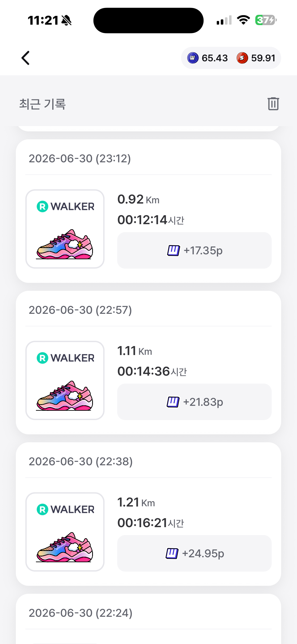Viewport: 297px width, 644px height.
Task: Tap the back arrow icon
Action: pos(25,58)
